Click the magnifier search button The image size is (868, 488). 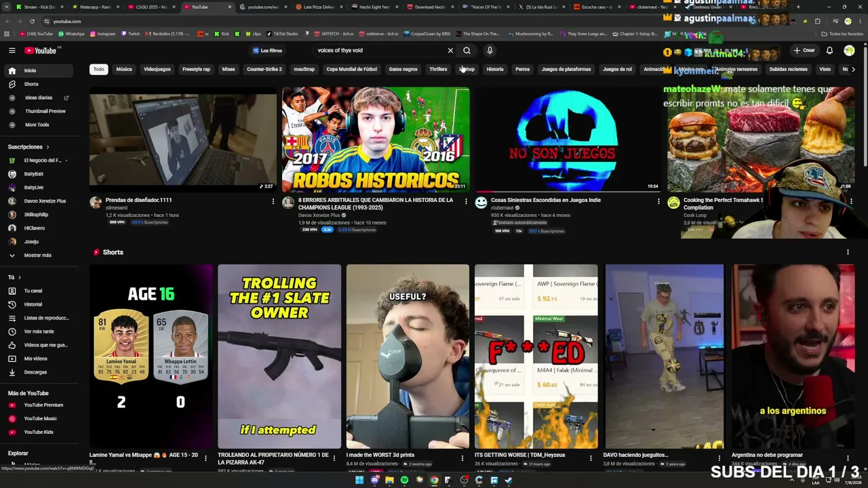coord(467,50)
